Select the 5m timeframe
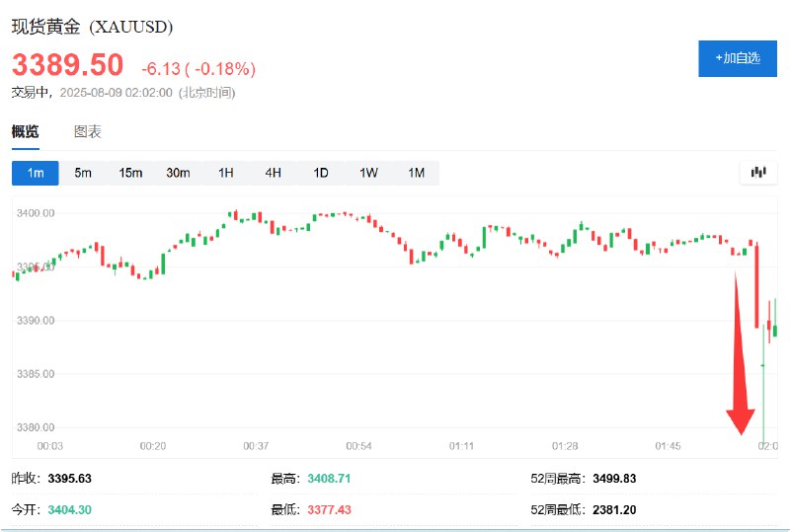Image resolution: width=790 pixels, height=532 pixels. [x=83, y=173]
